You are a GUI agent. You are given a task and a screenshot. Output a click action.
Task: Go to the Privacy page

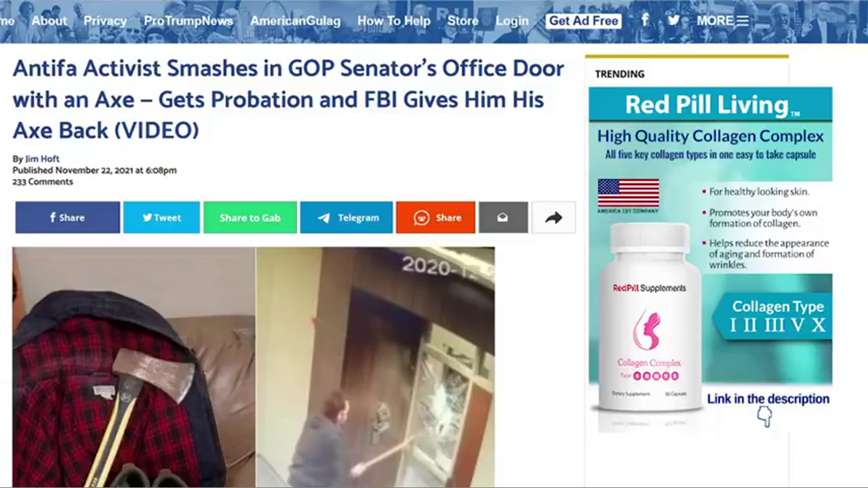coord(105,21)
